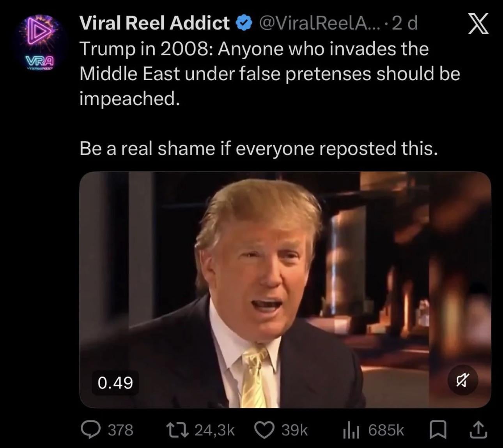Repost the tweet using the arrows icon
Image resolution: width=503 pixels, height=448 pixels.
[178, 430]
